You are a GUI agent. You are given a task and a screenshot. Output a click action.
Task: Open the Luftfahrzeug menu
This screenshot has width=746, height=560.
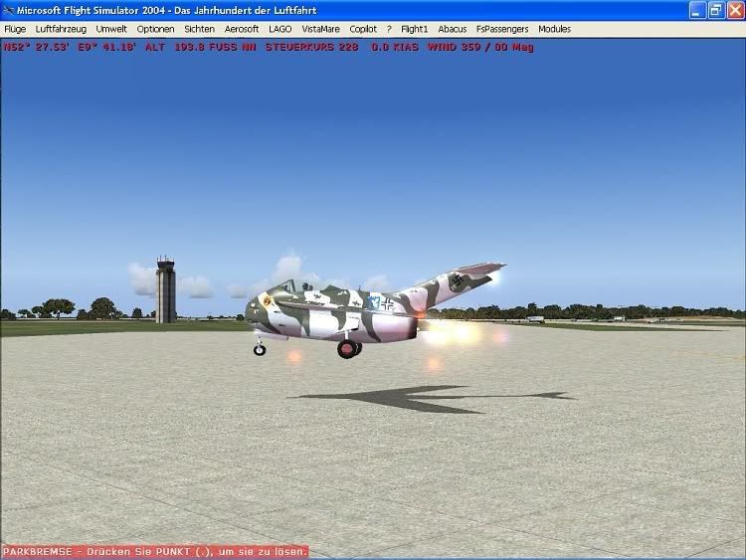61,29
